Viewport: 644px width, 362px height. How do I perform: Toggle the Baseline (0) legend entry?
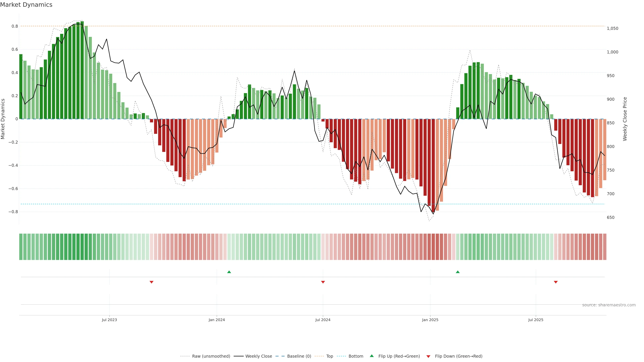tap(299, 356)
